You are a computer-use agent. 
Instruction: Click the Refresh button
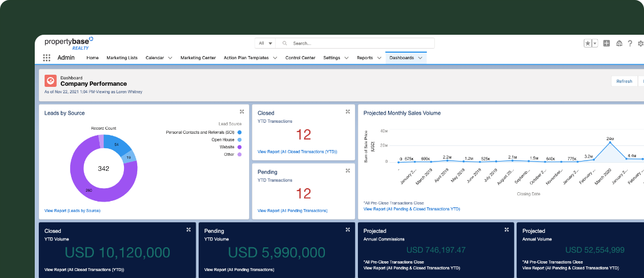tap(624, 81)
